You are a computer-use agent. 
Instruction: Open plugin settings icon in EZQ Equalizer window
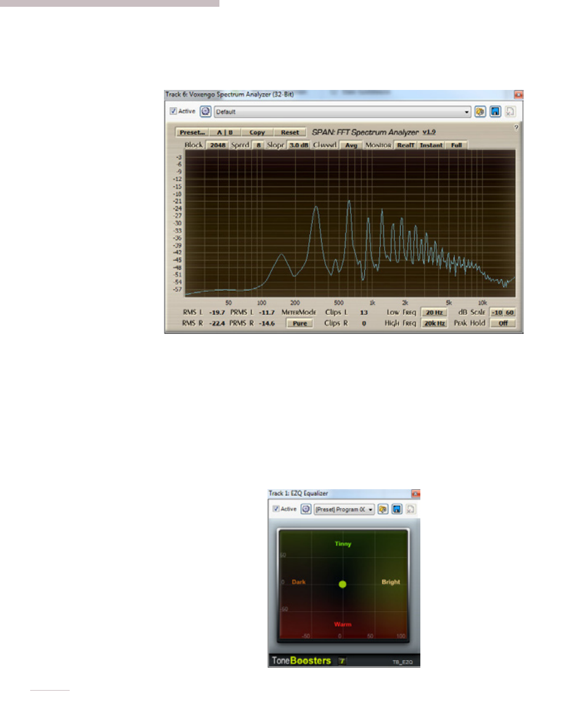(x=306, y=509)
